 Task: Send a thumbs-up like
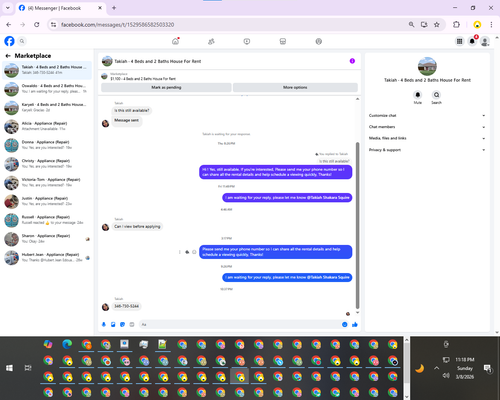(x=355, y=324)
